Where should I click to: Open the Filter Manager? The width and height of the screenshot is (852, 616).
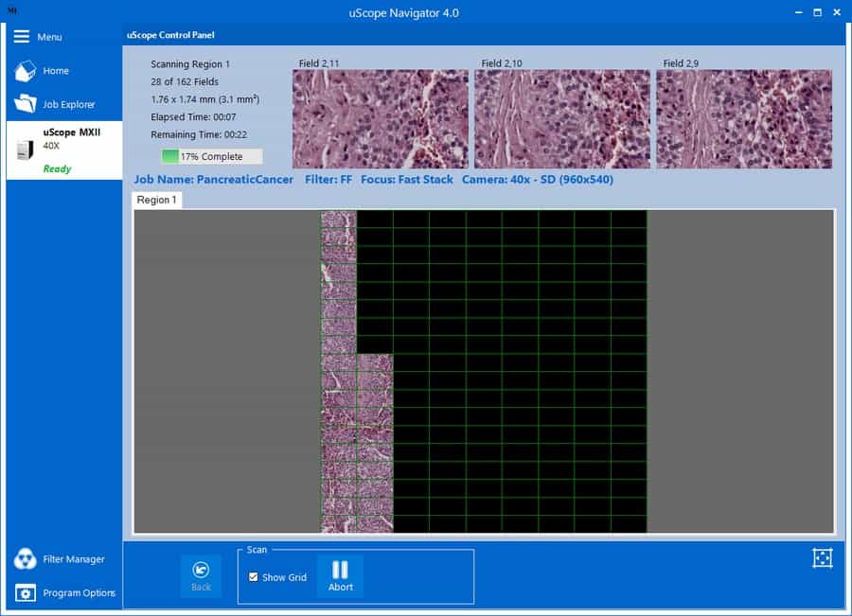(x=26, y=559)
